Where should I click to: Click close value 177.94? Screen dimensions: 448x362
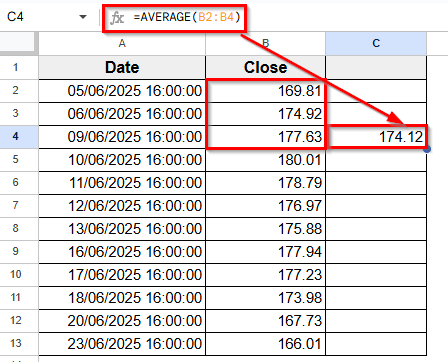coord(265,252)
